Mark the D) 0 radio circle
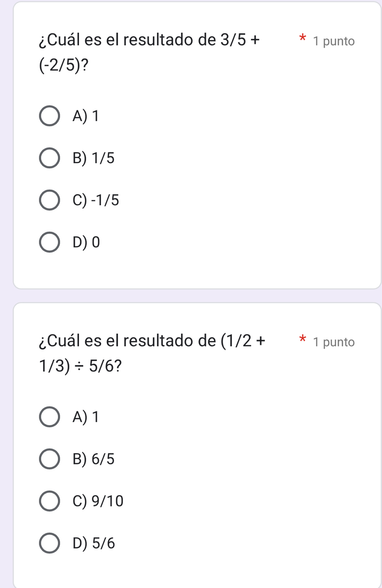382x588 pixels. pos(50,242)
